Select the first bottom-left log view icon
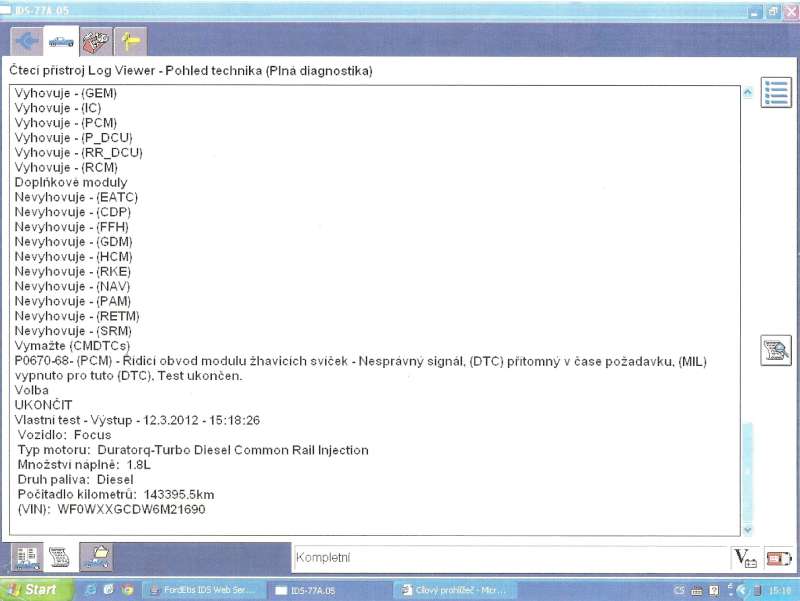The width and height of the screenshot is (800, 601). (27, 557)
